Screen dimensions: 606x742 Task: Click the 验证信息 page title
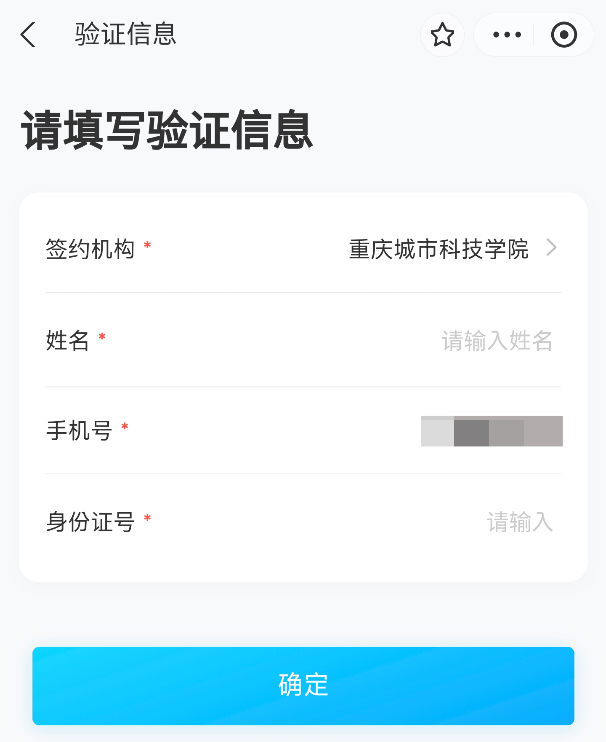point(125,34)
